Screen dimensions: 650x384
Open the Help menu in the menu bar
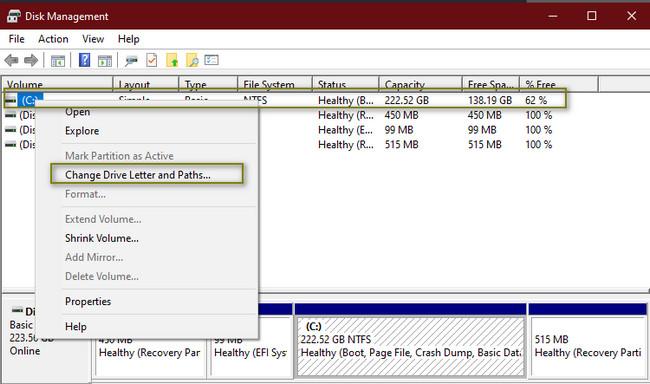coord(129,39)
